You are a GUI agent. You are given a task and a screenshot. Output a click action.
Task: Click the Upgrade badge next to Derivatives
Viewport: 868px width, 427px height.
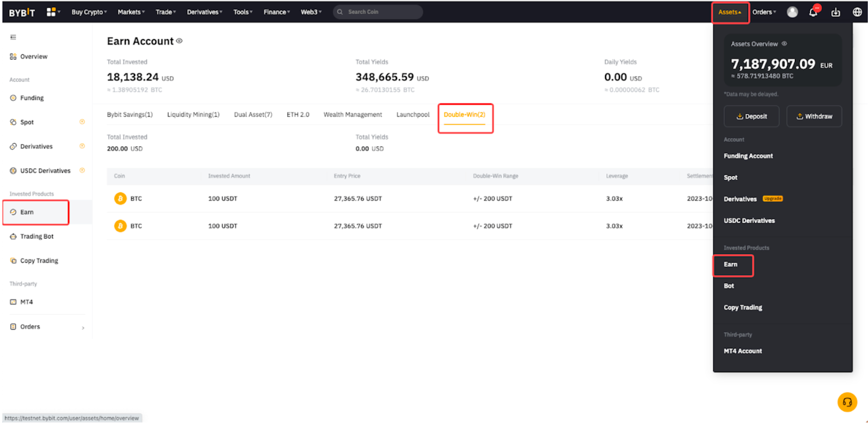(773, 199)
